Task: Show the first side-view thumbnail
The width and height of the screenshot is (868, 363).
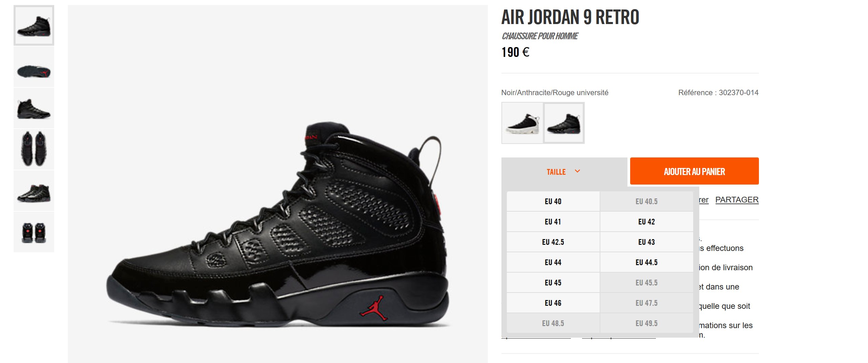Action: tap(34, 25)
